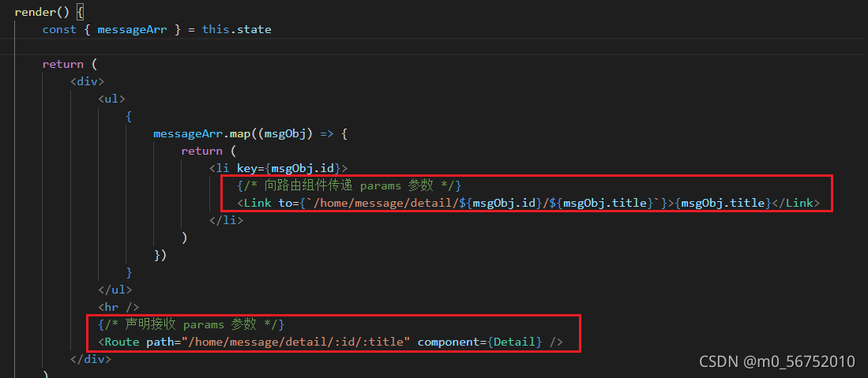The height and width of the screenshot is (378, 868).
Task: Click the closing '</Link>' tag
Action: coord(795,203)
